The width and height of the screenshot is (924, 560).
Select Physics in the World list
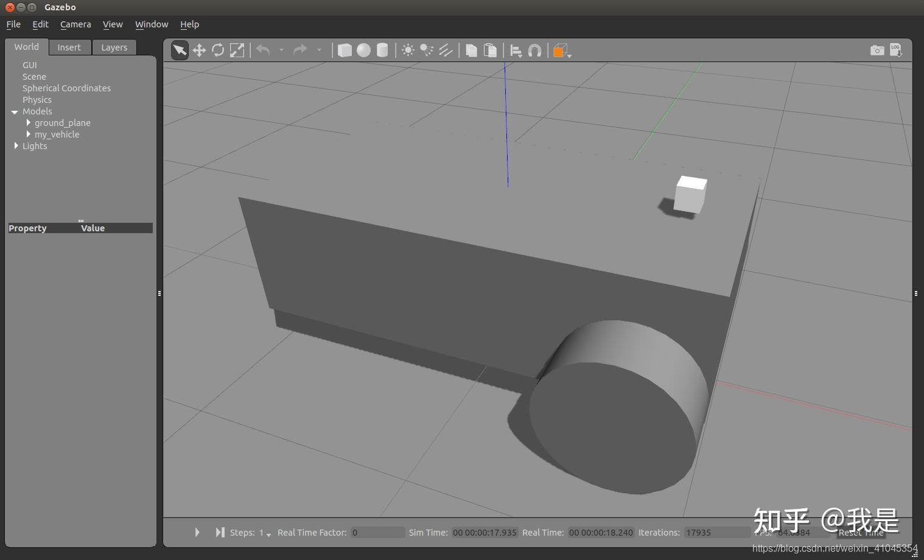tap(37, 100)
